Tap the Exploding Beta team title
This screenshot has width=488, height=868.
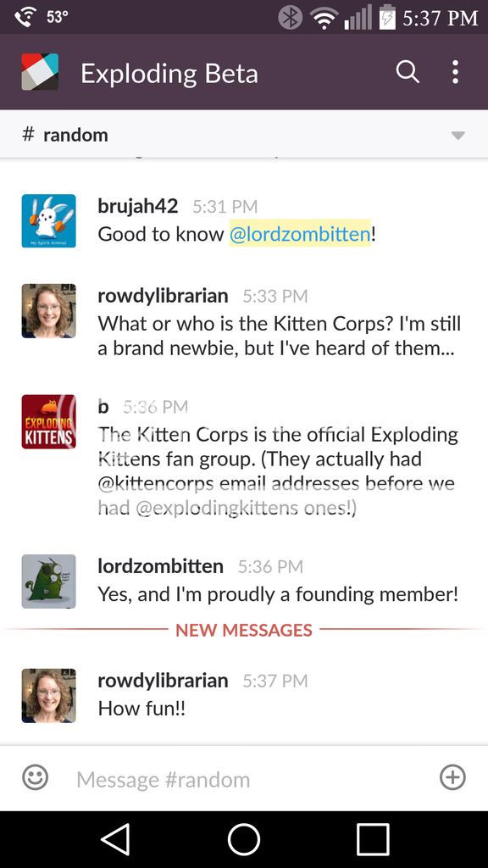(x=169, y=74)
